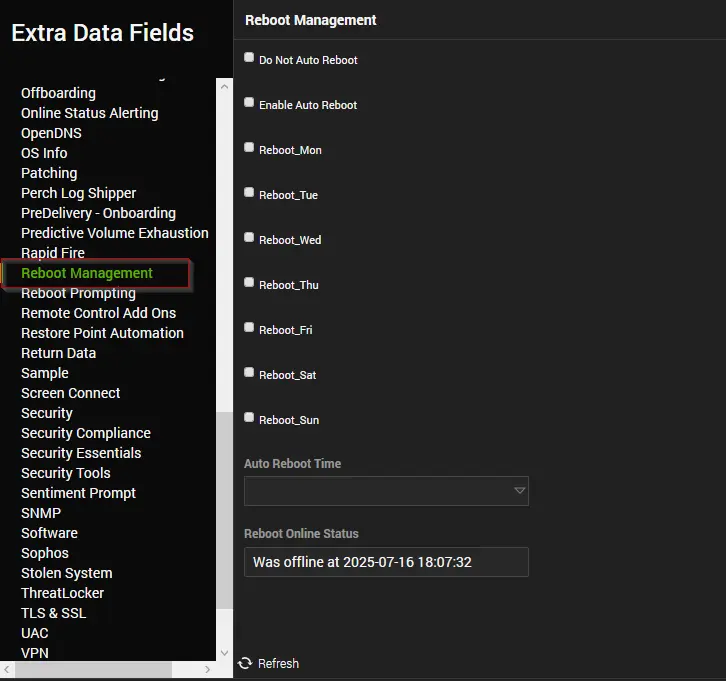This screenshot has width=726, height=681.
Task: Click the sidebar horizontal scrollbar thumb
Action: pyautogui.click(x=94, y=669)
